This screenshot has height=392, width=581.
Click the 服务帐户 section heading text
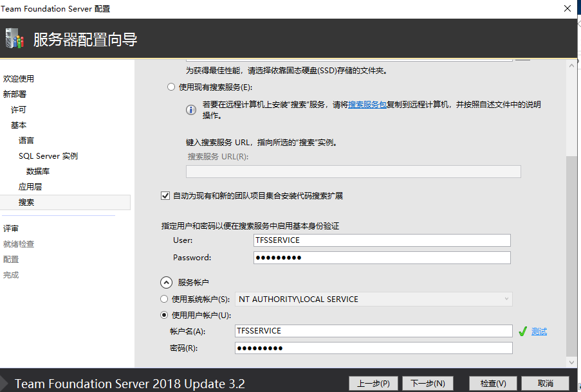193,282
